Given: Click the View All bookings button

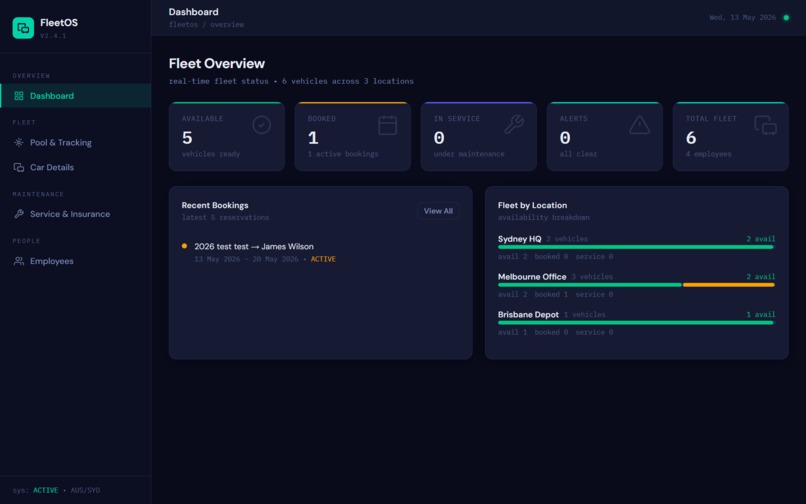Looking at the screenshot, I should 438,211.
